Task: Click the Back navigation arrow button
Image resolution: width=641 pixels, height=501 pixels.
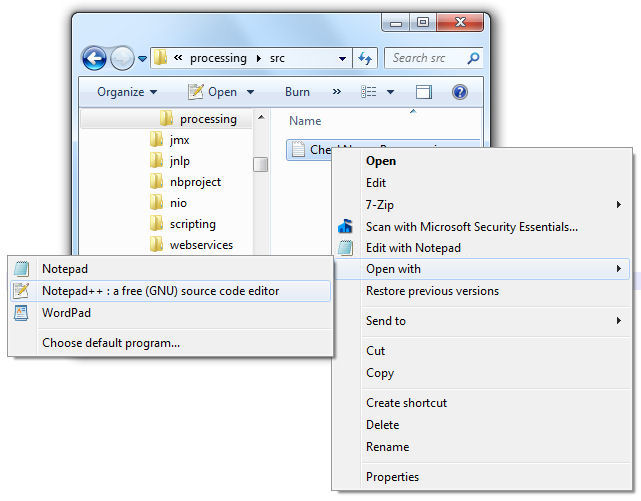Action: 94,58
